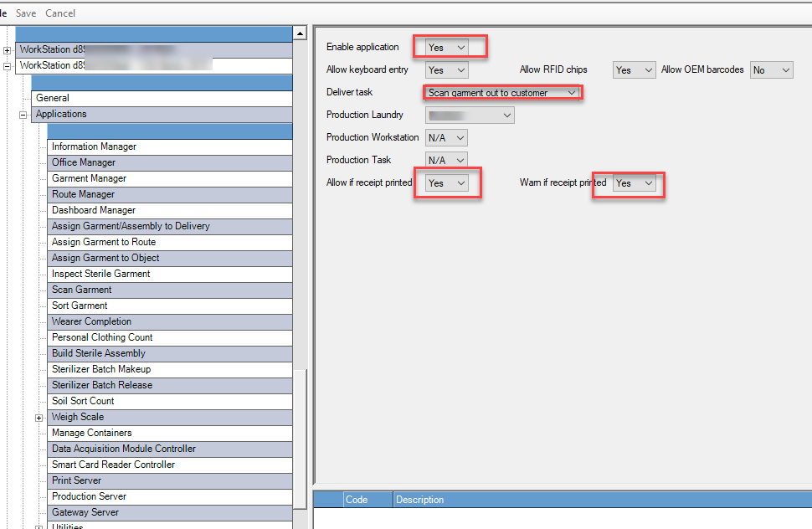Collapse the second WorkStation tree node
The height and width of the screenshot is (529, 812).
click(x=6, y=65)
